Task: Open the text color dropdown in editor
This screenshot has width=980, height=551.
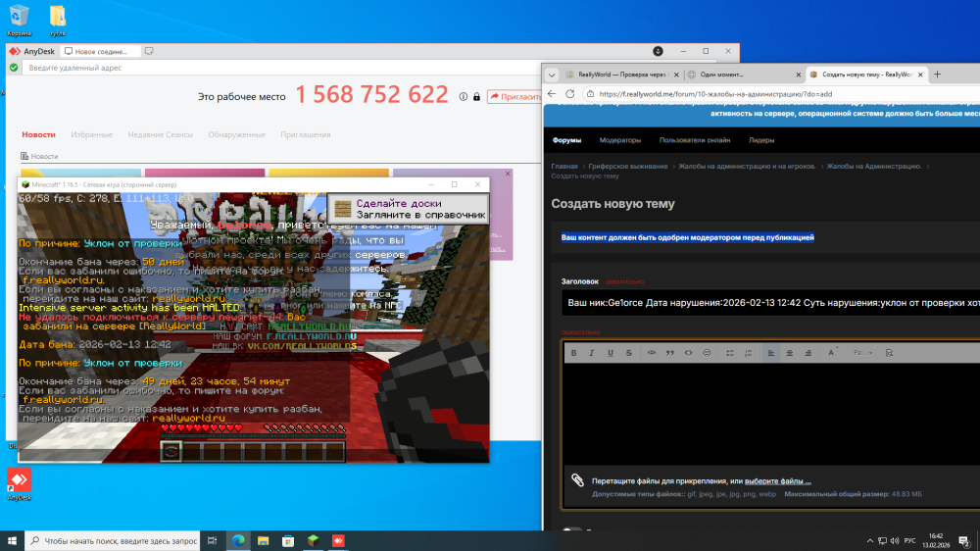Action: [x=832, y=353]
